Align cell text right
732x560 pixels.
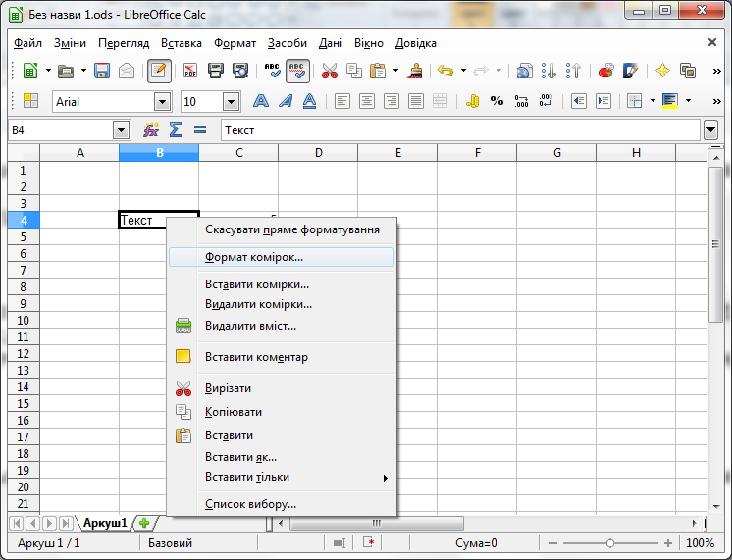(x=392, y=101)
